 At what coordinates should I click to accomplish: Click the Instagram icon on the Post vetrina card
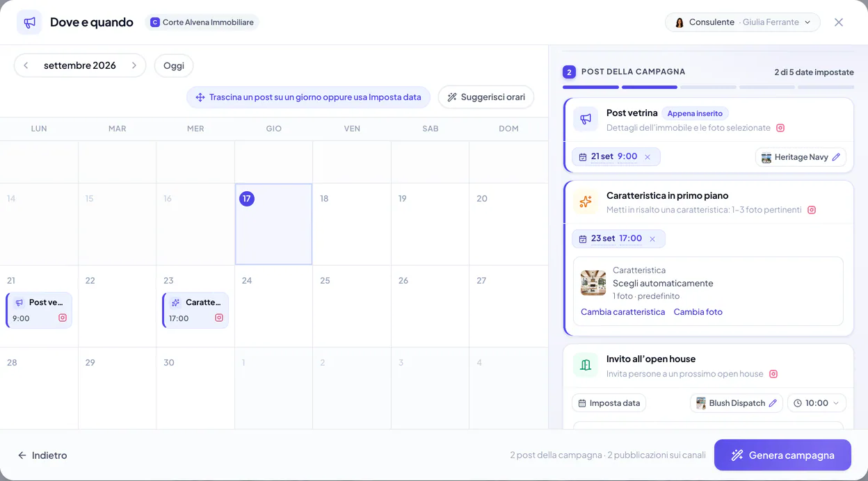(x=780, y=128)
